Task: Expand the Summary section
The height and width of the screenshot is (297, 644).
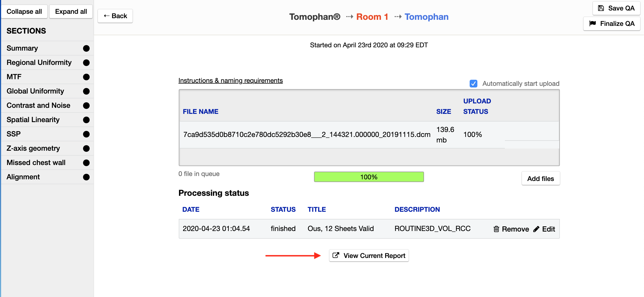Action: click(x=47, y=48)
